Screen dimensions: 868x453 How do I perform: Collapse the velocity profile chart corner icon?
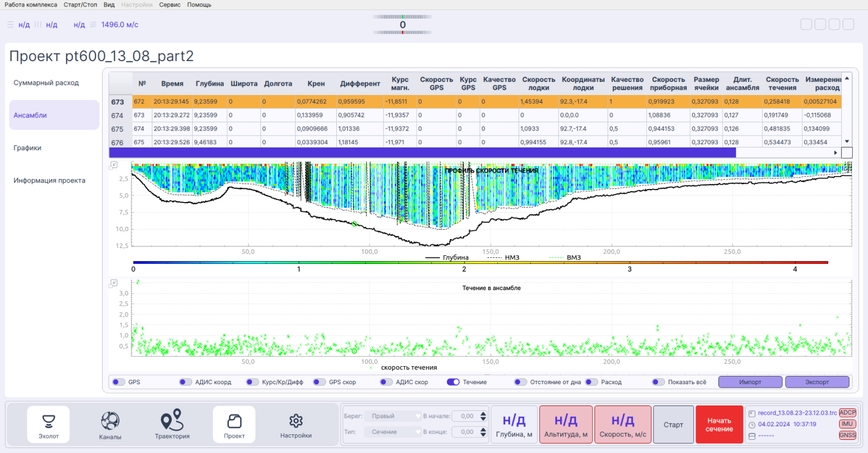click(114, 164)
